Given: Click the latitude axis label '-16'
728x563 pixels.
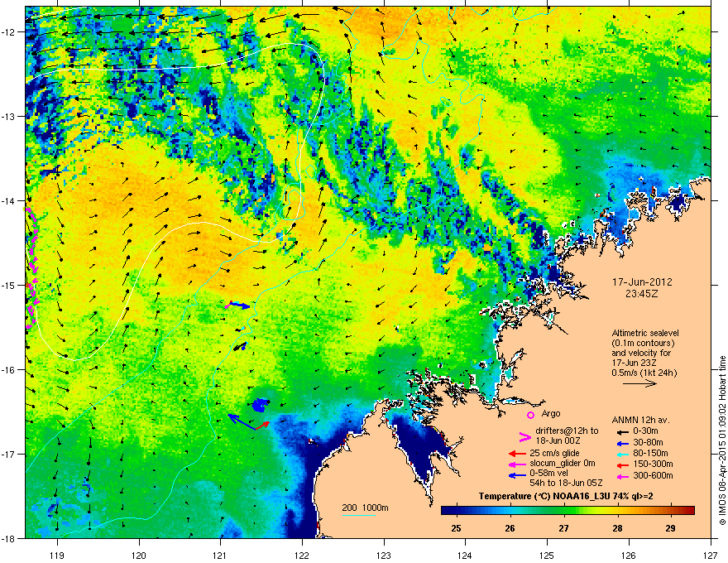Looking at the screenshot, I should [x=9, y=370].
